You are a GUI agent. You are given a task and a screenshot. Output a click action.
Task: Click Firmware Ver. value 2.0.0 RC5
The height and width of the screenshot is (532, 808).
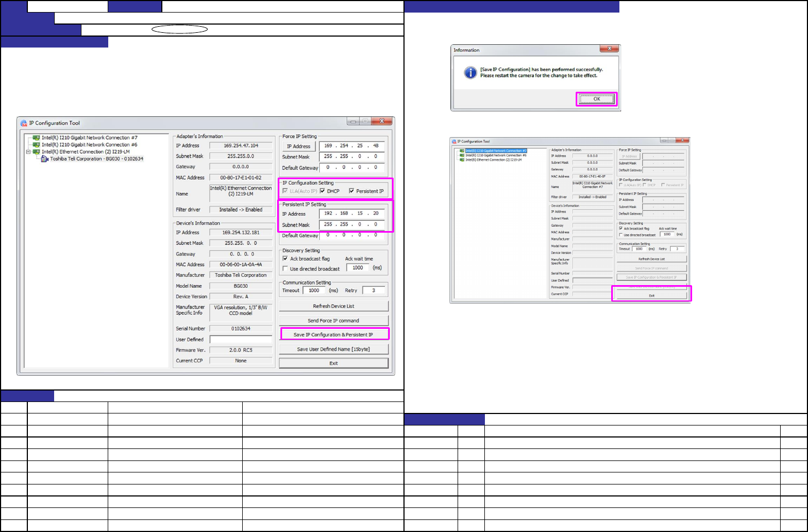(241, 350)
